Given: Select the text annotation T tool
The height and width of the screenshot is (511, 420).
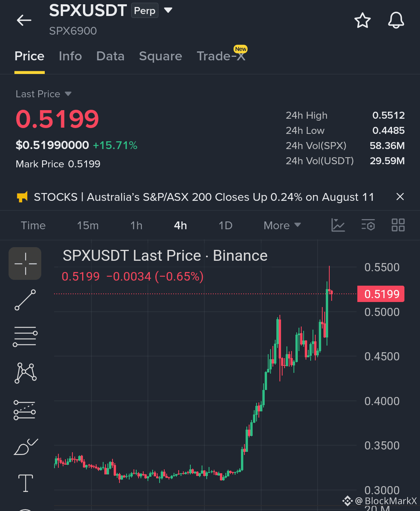Looking at the screenshot, I should click(x=26, y=483).
